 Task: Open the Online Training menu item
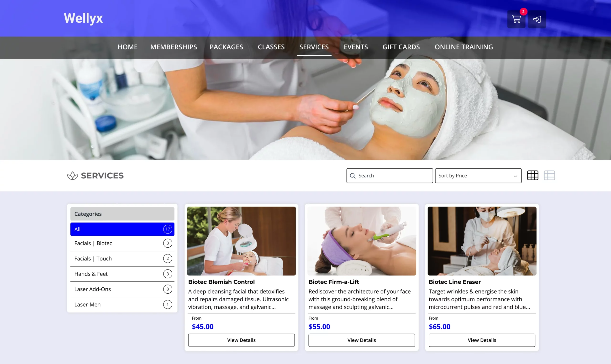click(x=464, y=47)
